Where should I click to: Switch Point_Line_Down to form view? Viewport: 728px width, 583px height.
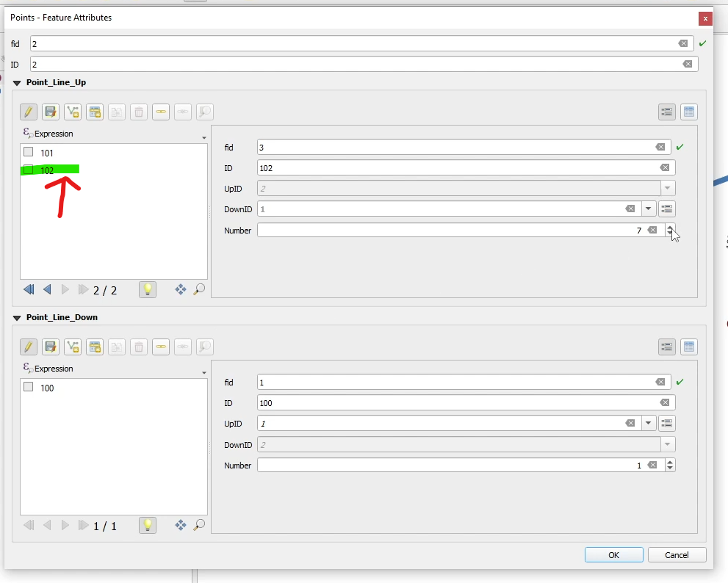click(x=667, y=347)
